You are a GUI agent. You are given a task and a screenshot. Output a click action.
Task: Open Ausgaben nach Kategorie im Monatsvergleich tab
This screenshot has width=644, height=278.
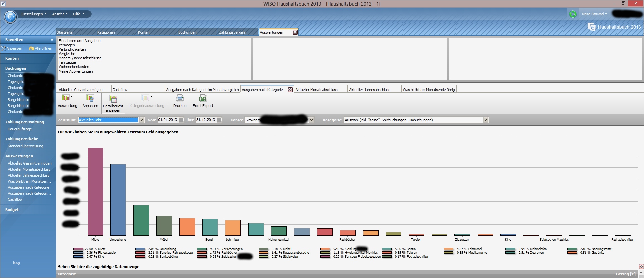(203, 90)
